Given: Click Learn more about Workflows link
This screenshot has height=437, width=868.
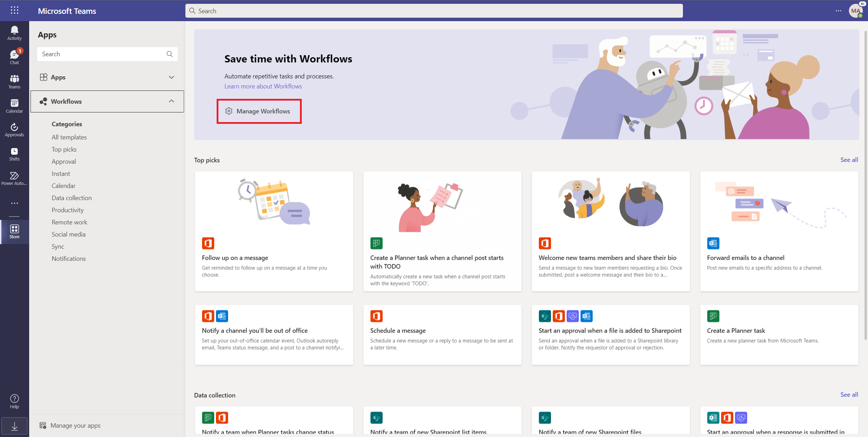Looking at the screenshot, I should click(x=263, y=86).
